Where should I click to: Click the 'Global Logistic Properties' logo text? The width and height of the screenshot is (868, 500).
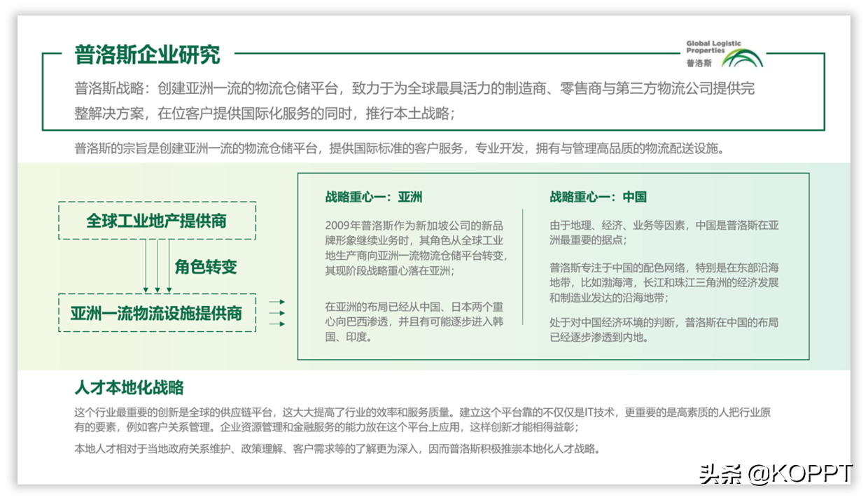point(713,47)
